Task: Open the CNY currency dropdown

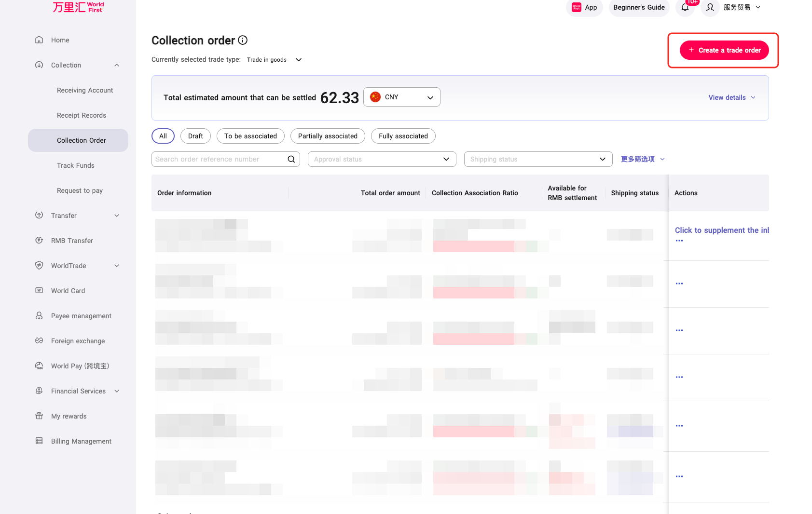Action: pos(401,97)
